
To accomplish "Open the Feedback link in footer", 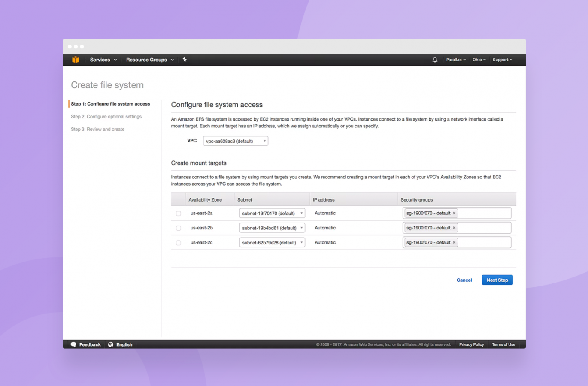I will tap(90, 344).
